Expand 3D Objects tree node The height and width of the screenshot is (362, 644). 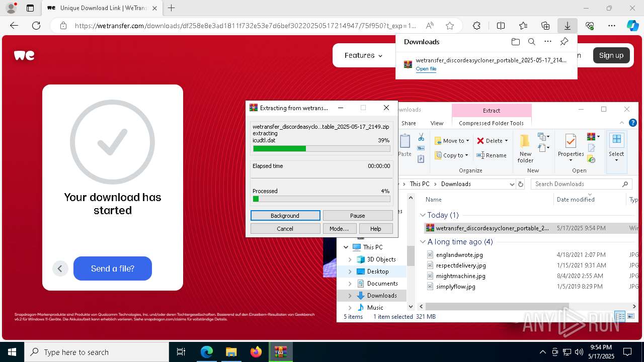[350, 259]
